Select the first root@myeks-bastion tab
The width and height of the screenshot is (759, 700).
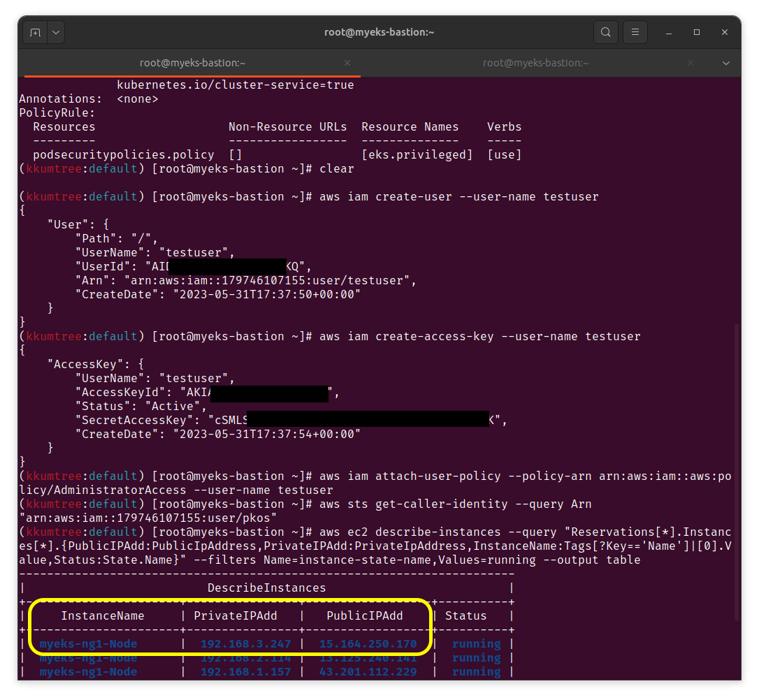pos(192,63)
